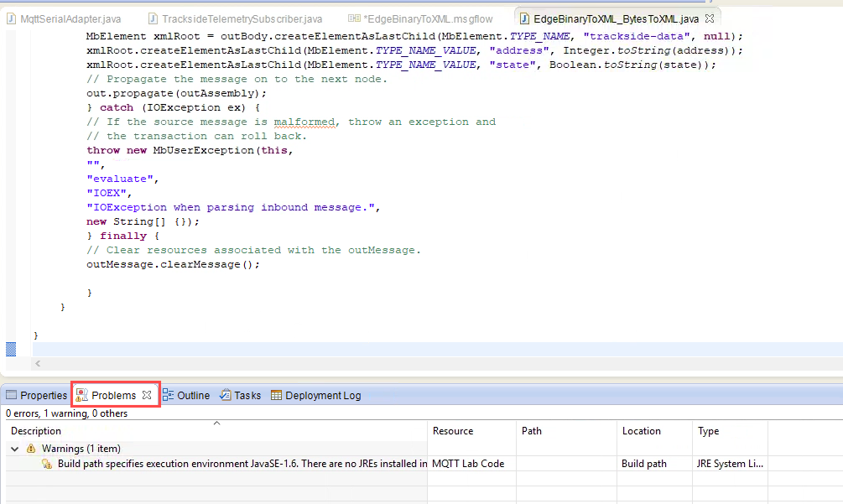Click the catch (IOException ex) line

(173, 107)
